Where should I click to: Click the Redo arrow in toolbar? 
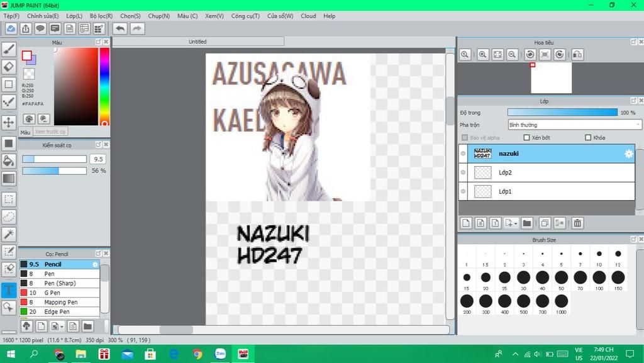point(137,28)
